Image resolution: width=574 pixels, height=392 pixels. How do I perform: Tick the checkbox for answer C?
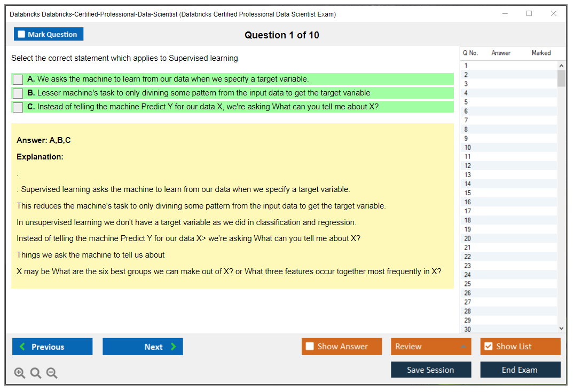(x=18, y=107)
